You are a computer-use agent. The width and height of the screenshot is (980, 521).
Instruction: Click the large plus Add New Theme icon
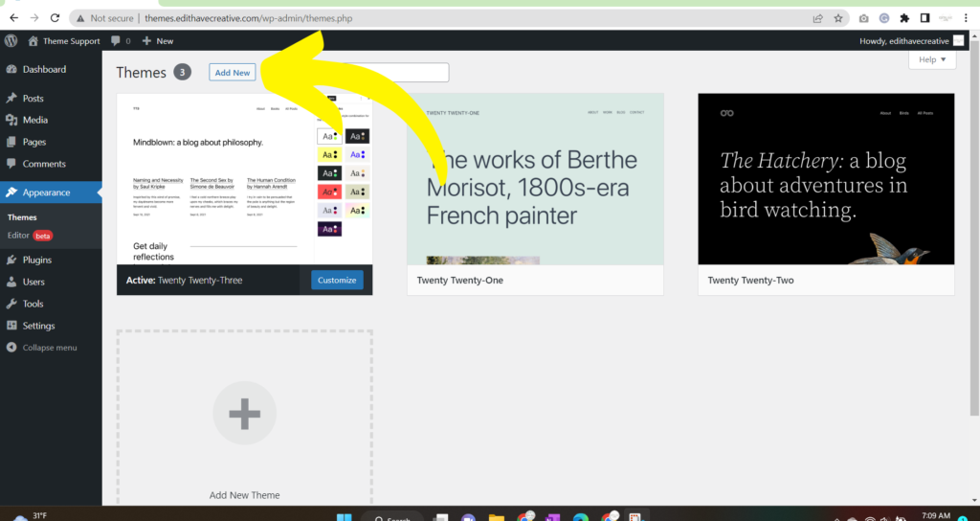(x=244, y=413)
